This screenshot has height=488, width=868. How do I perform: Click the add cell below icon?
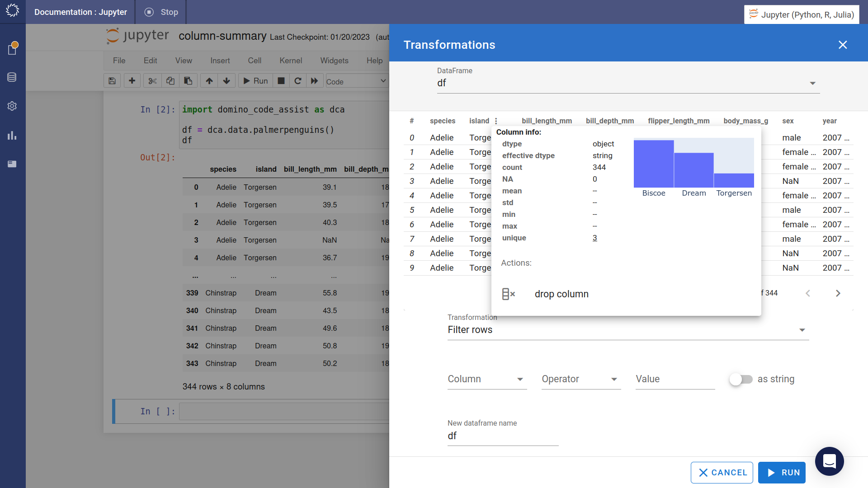click(132, 81)
